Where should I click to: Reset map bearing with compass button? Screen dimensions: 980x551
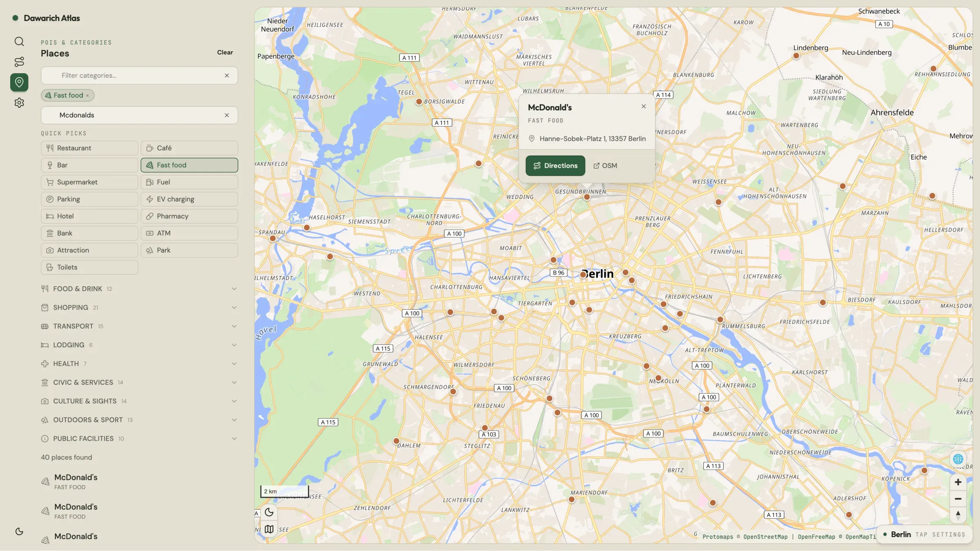point(958,515)
